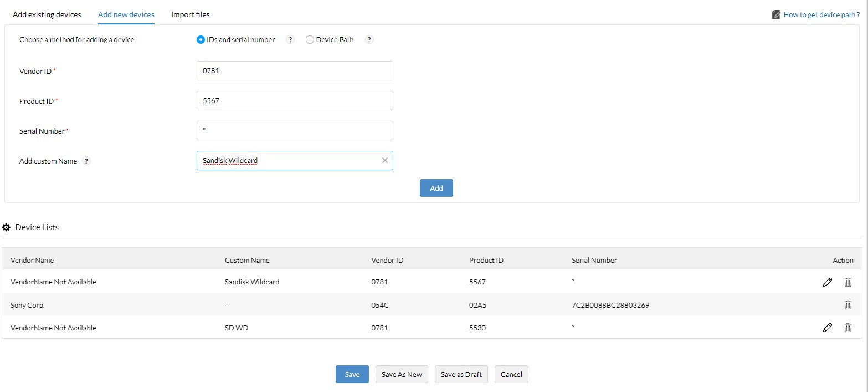Open How to get device path link
The image size is (868, 392).
tap(821, 15)
